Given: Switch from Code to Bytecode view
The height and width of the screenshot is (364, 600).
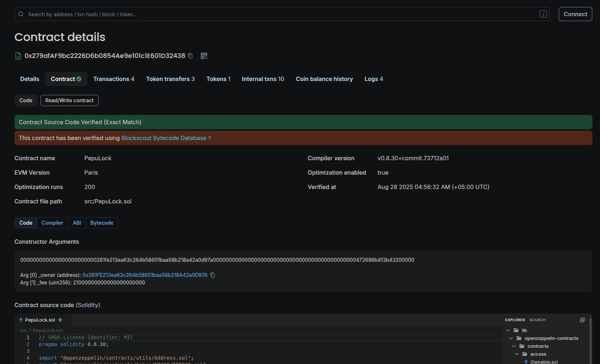Looking at the screenshot, I should [x=102, y=223].
